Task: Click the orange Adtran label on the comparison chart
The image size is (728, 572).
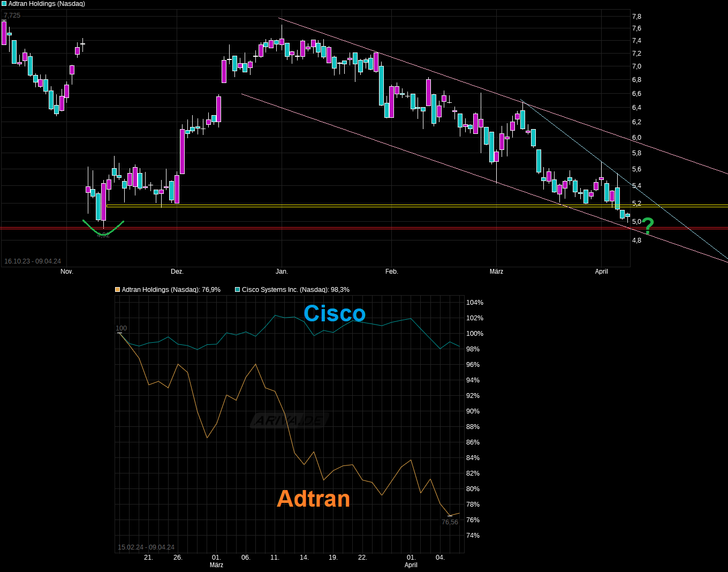Action: pos(314,499)
